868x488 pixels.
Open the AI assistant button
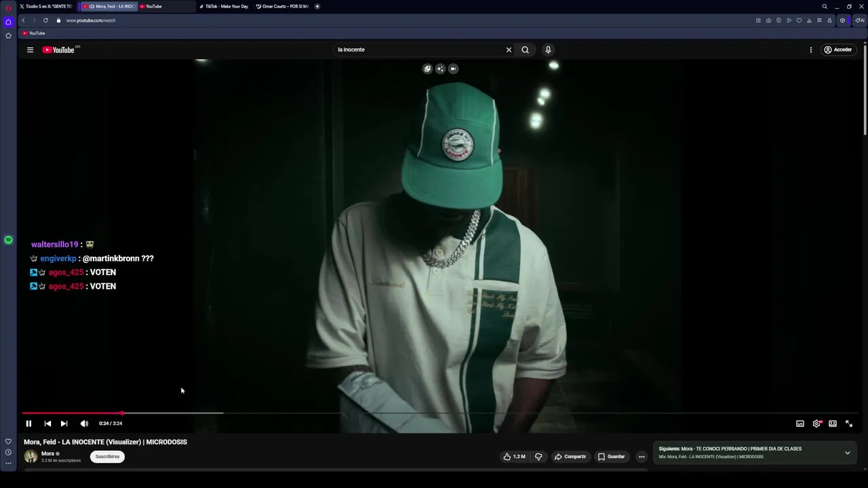[859, 20]
